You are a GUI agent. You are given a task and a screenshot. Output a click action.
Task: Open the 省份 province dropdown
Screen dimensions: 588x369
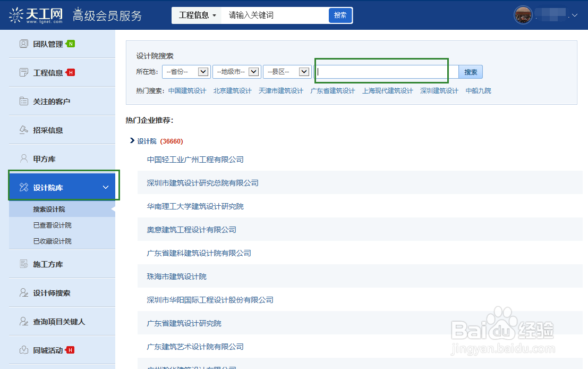185,72
